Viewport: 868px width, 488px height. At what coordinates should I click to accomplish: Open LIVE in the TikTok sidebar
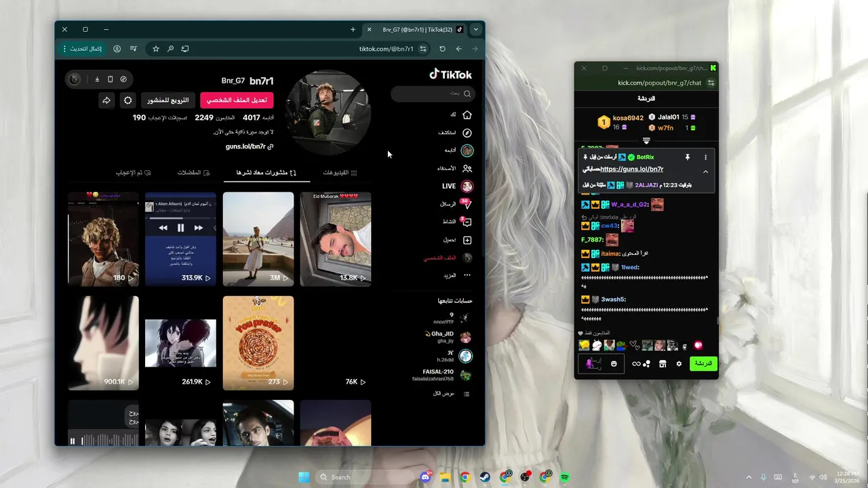457,186
